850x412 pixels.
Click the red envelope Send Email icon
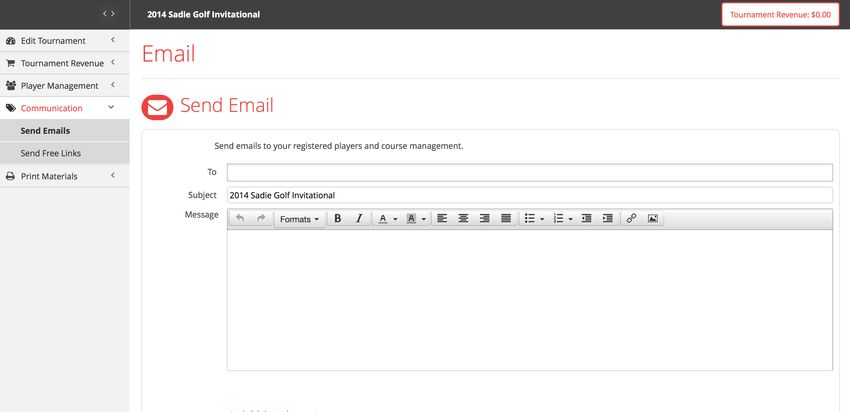[x=157, y=107]
